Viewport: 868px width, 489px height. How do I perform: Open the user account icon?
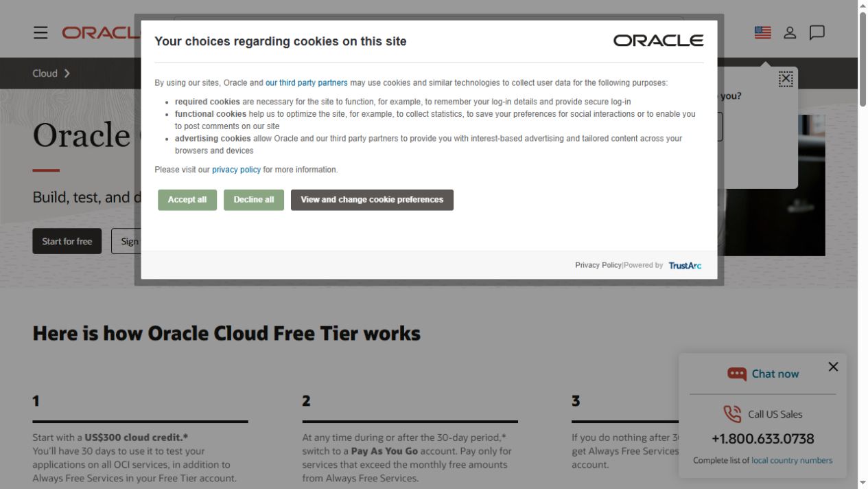[x=790, y=32]
